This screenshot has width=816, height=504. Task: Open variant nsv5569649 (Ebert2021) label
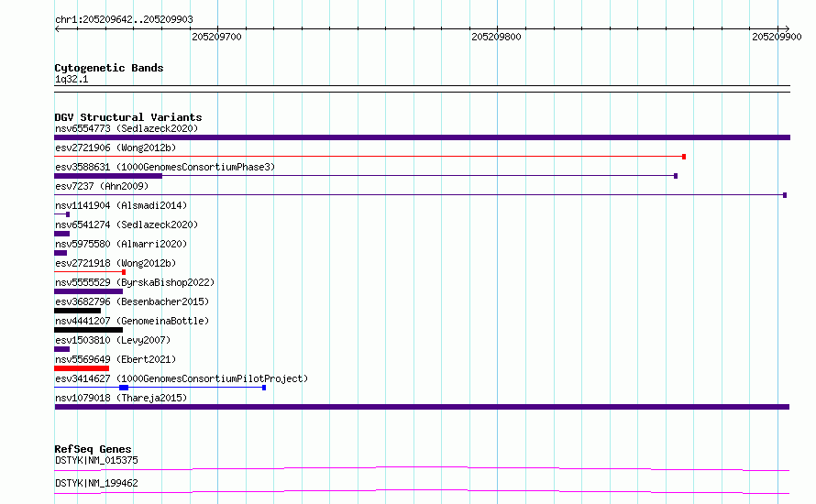(116, 359)
